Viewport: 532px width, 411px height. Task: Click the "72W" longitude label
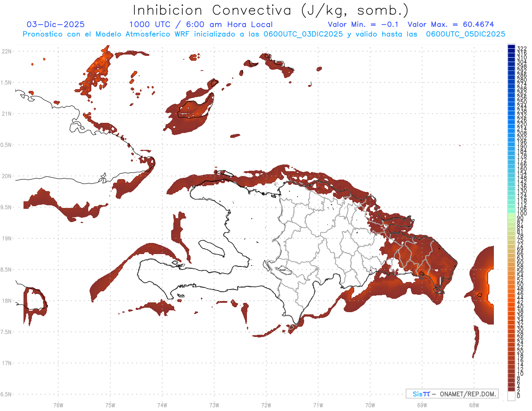click(x=266, y=404)
